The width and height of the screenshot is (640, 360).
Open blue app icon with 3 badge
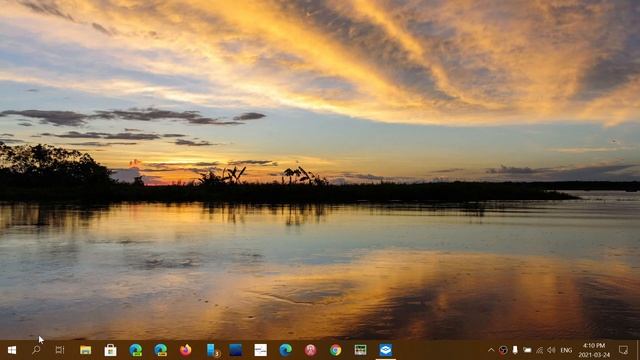click(213, 350)
